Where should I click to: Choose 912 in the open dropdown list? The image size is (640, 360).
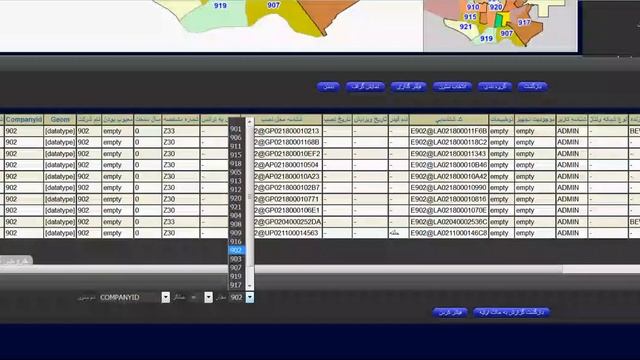coord(236,189)
